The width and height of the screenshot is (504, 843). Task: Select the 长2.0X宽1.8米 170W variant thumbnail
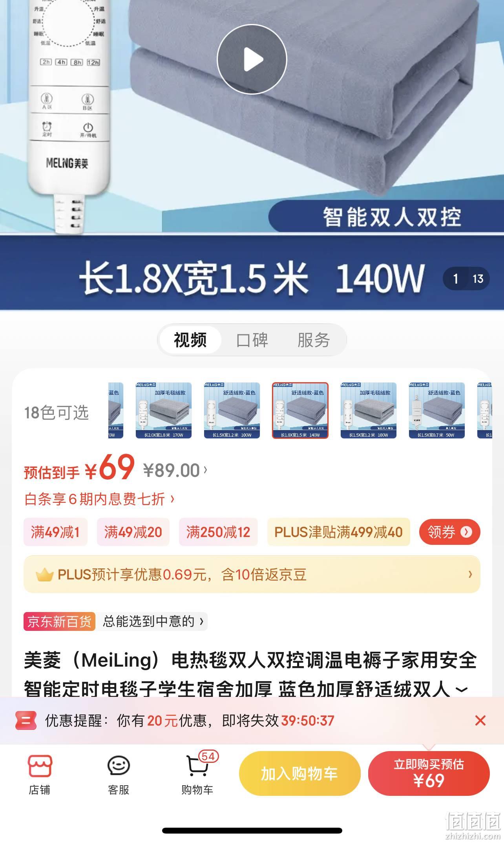click(x=164, y=410)
